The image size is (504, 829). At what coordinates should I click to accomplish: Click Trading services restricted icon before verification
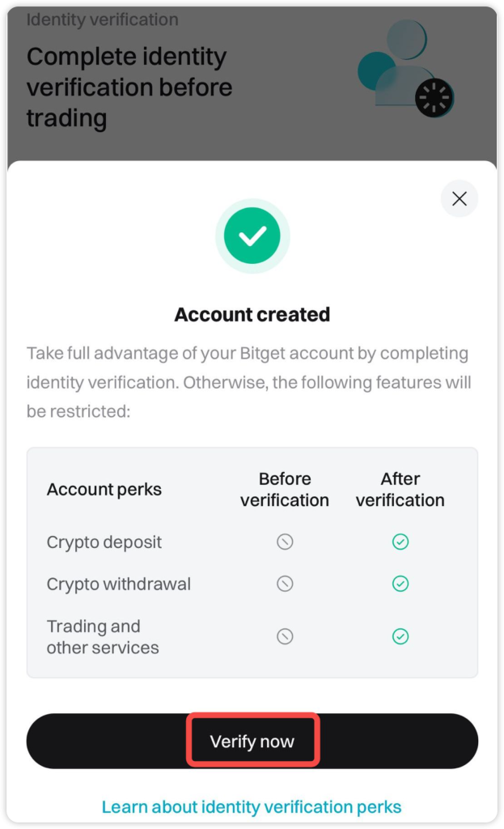coord(285,636)
